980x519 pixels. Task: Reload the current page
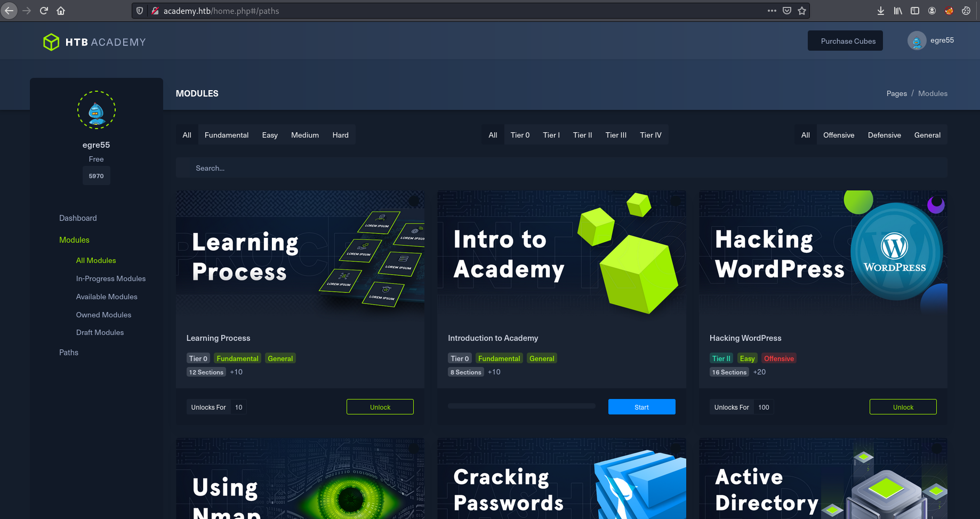(44, 11)
